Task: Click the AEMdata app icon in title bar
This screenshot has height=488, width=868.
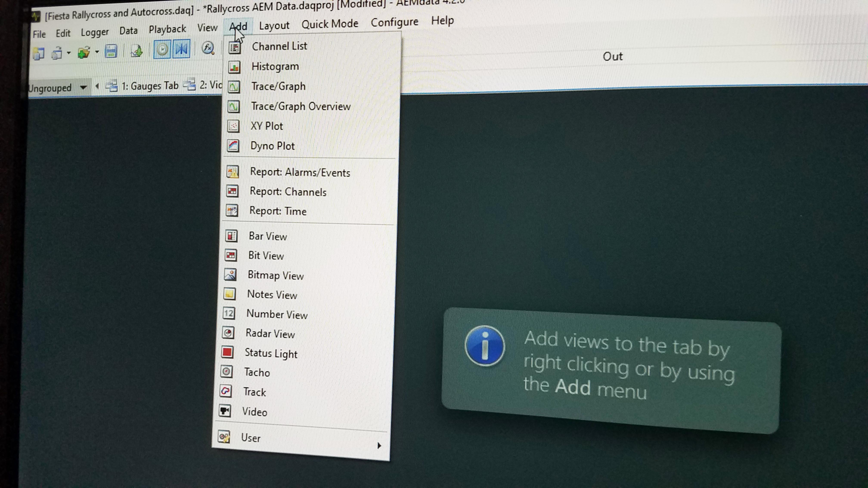Action: coord(36,16)
